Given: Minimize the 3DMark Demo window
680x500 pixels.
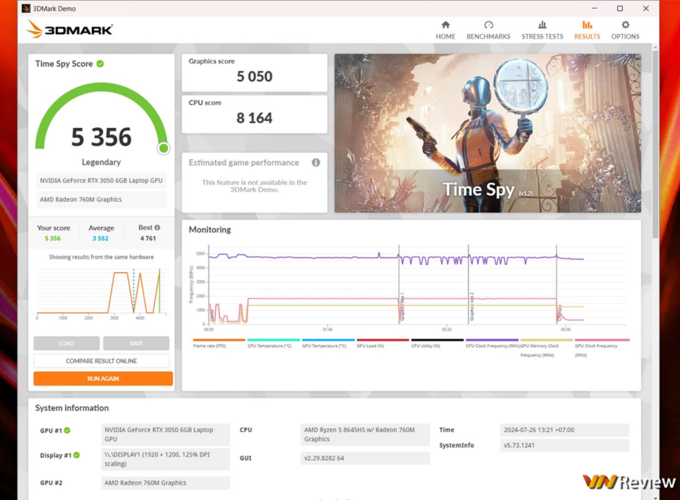Looking at the screenshot, I should tap(595, 8).
